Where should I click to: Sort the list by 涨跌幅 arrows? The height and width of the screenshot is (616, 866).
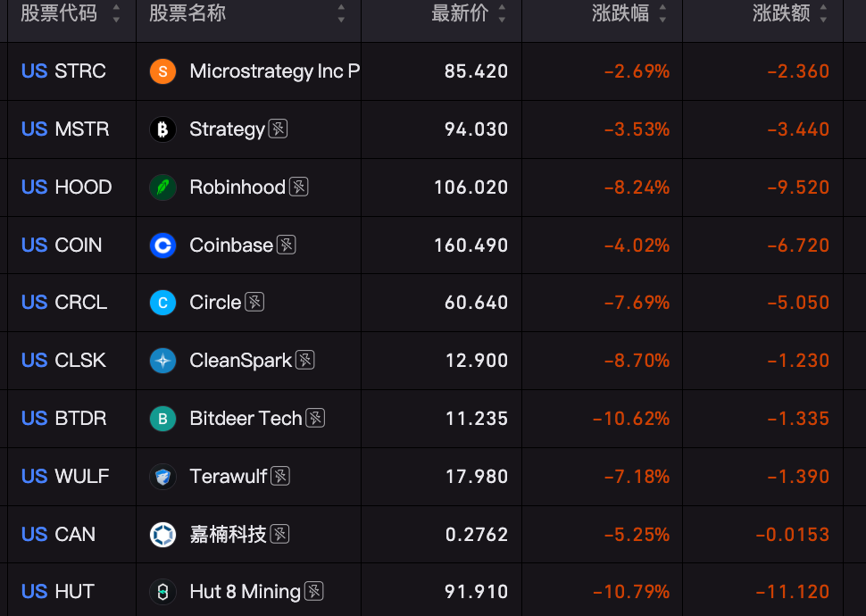(662, 13)
